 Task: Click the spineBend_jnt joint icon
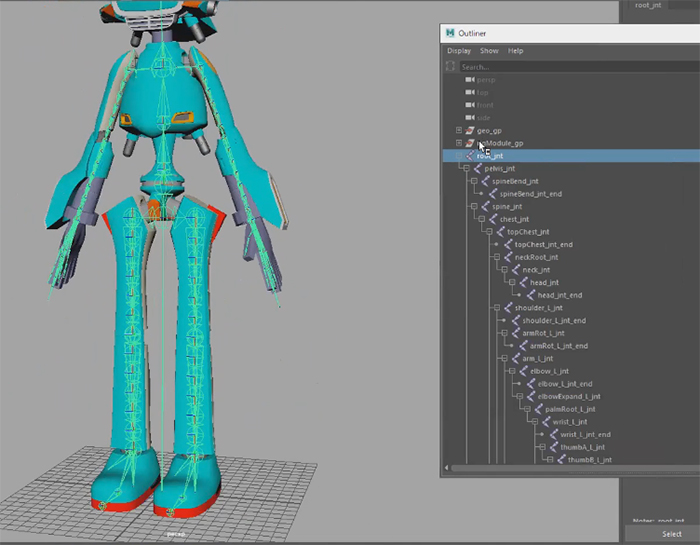pyautogui.click(x=485, y=181)
